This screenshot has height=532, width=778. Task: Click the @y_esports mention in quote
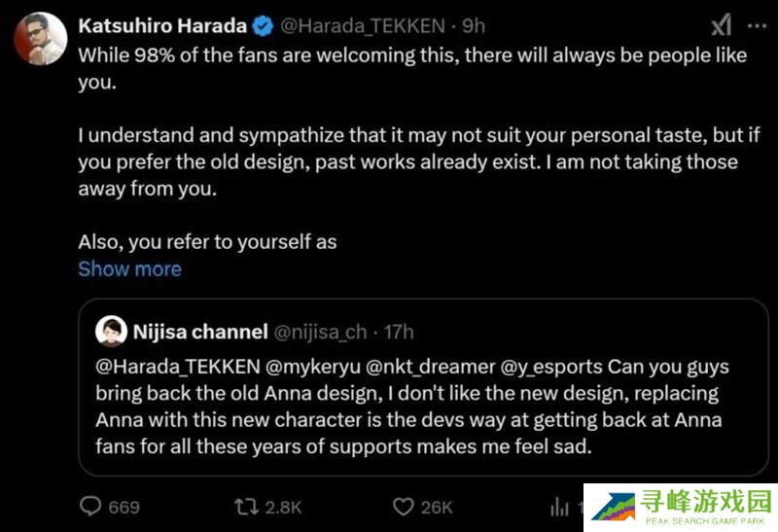(547, 370)
